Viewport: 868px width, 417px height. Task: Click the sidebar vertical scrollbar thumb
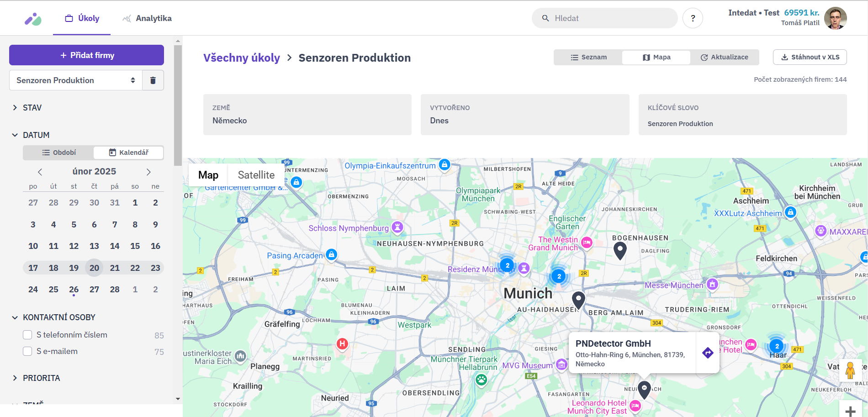(x=178, y=105)
